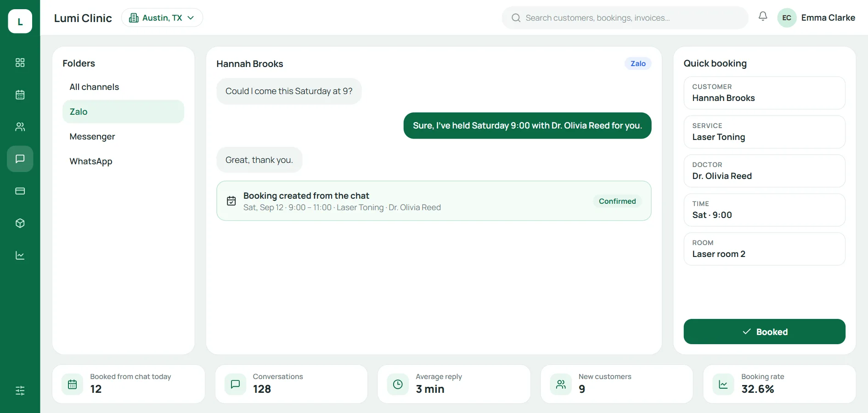Open the Doctor field Dr. Olivia Reed
This screenshot has height=413, width=868.
tap(764, 171)
